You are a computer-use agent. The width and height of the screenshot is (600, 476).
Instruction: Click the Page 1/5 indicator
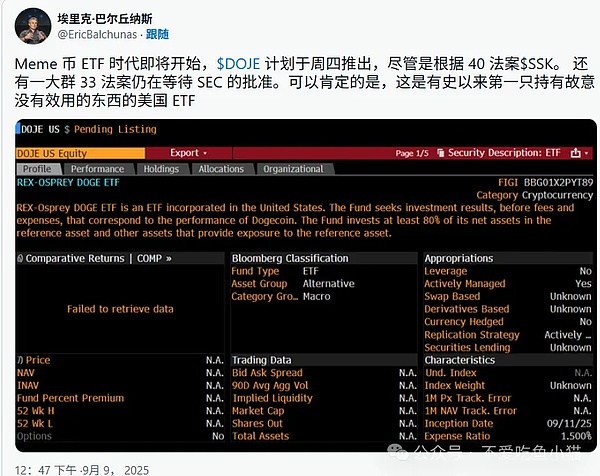pyautogui.click(x=412, y=153)
